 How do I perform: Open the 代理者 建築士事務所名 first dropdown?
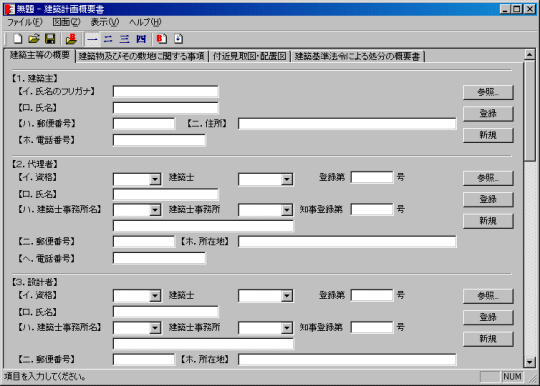pyautogui.click(x=155, y=210)
